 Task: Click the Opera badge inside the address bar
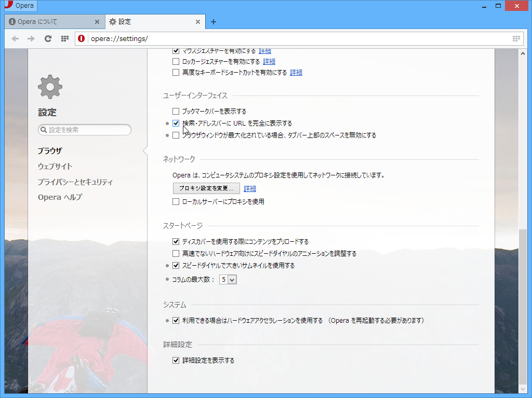click(81, 38)
